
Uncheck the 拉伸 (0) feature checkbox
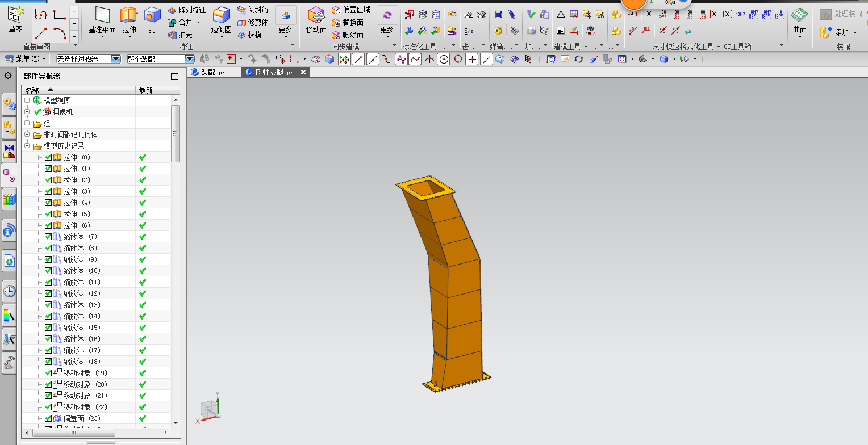48,157
